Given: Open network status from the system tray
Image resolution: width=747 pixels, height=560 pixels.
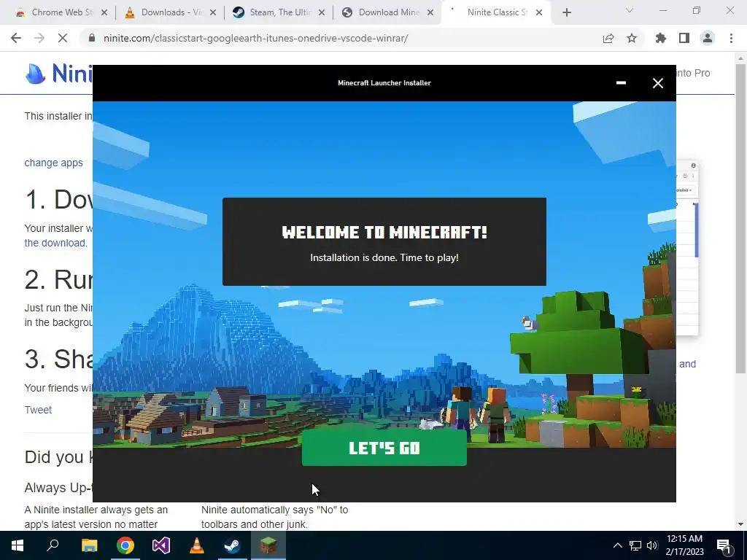Looking at the screenshot, I should tap(635, 545).
